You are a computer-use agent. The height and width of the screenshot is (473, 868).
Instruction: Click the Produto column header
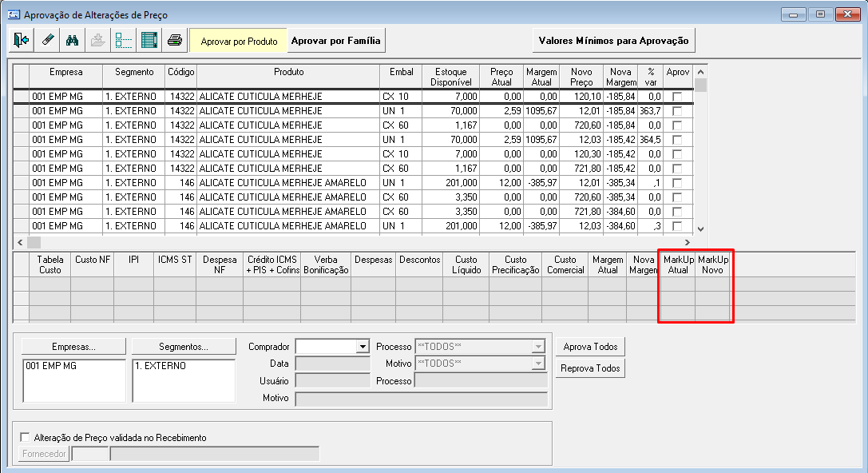[288, 77]
